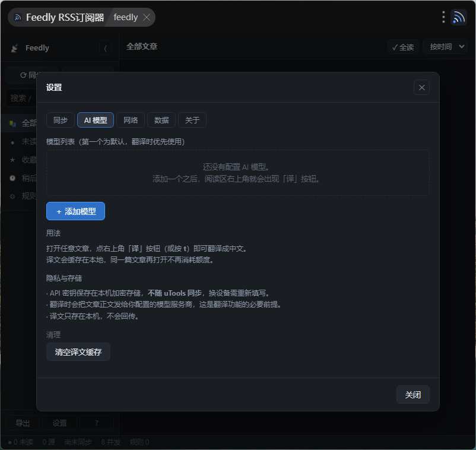The height and width of the screenshot is (450, 476).
Task: Click the 0 源 status entry
Action: point(49,442)
